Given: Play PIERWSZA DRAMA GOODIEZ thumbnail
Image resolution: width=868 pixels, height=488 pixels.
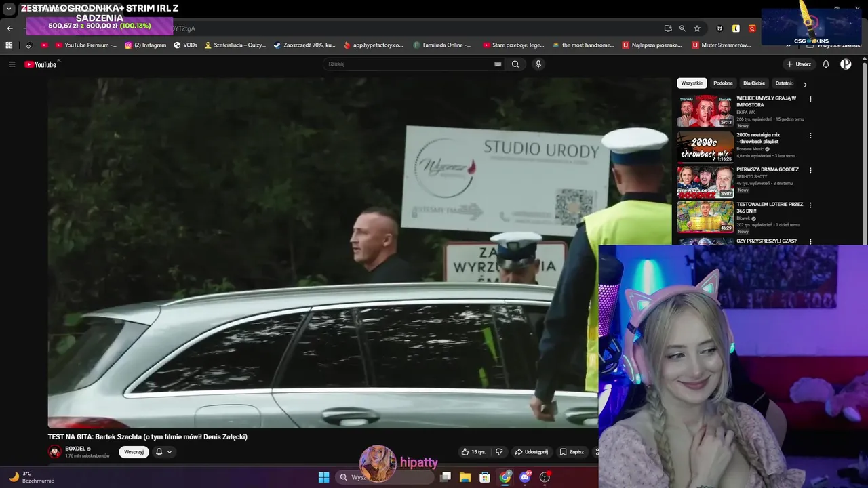Looking at the screenshot, I should [x=705, y=182].
